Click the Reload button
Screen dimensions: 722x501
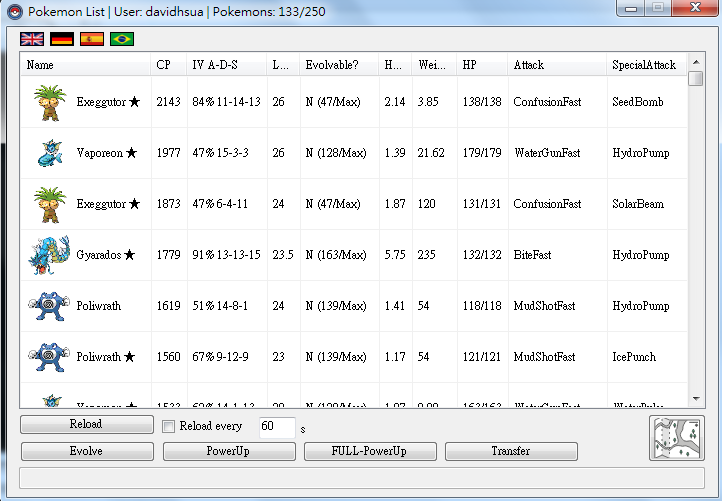[87, 424]
